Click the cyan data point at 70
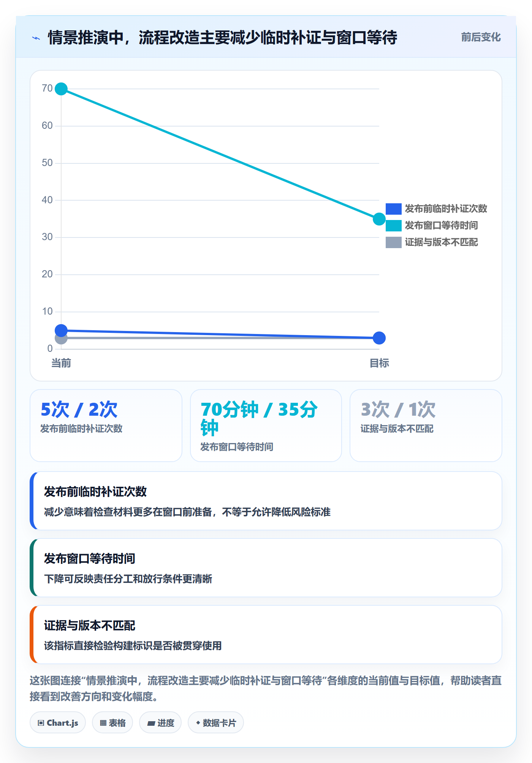Viewport: 532px width, 763px height. (61, 89)
